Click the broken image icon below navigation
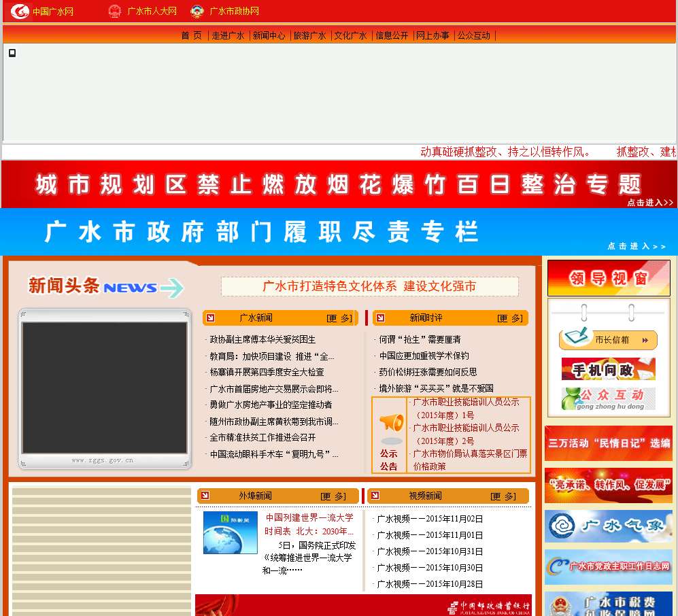This screenshot has height=616, width=678. (x=12, y=53)
